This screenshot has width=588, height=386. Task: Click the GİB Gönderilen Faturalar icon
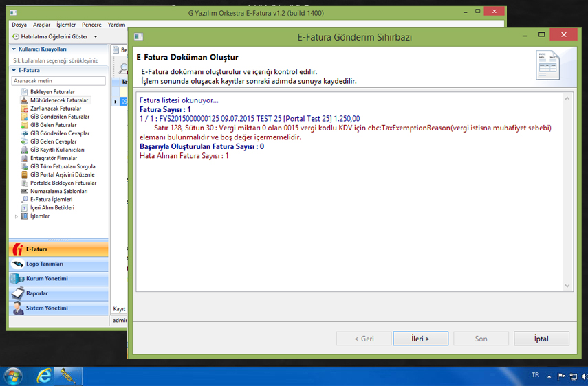coord(25,117)
